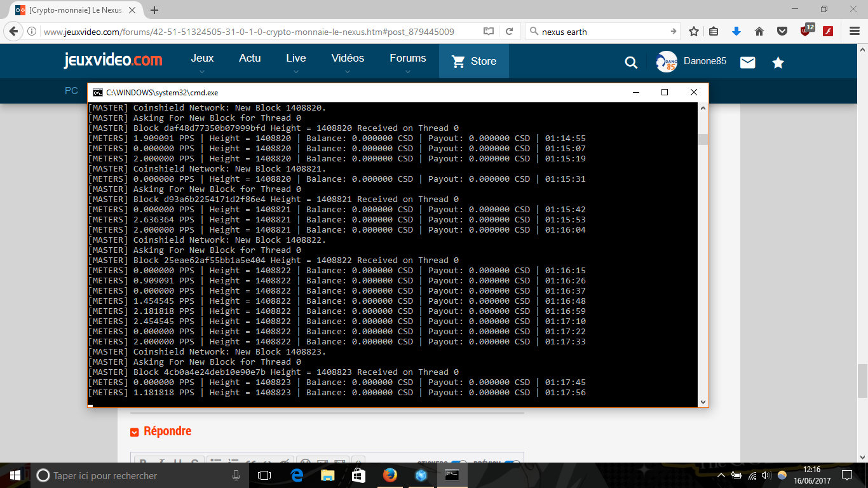The image size is (868, 488).
Task: Select the Crypto-monnaie Le Nexus browser tab
Action: pyautogui.click(x=76, y=10)
